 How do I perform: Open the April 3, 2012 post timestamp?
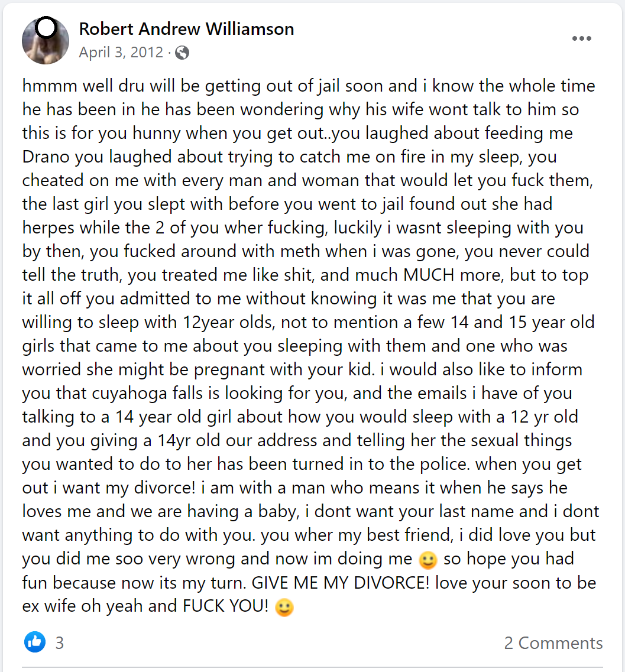(x=121, y=52)
